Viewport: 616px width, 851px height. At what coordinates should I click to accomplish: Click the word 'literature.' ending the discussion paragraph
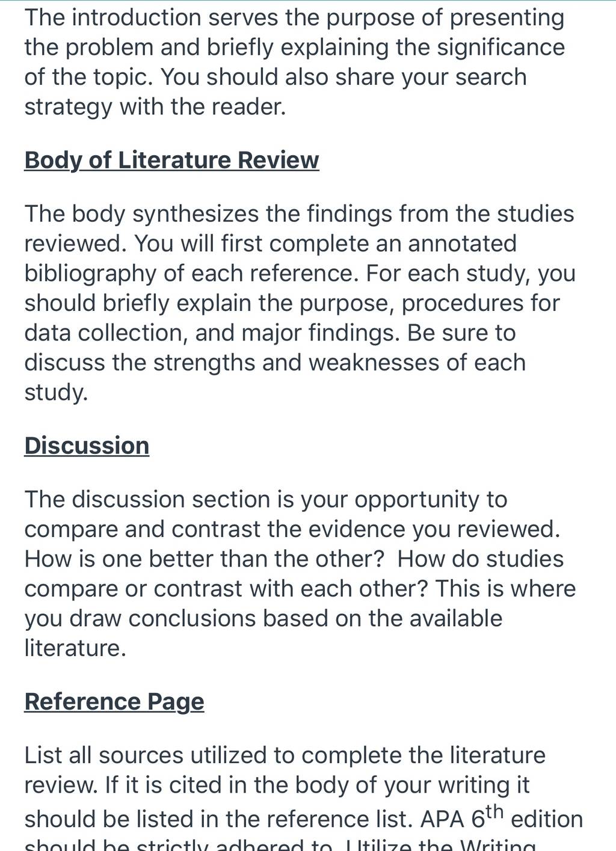75,648
